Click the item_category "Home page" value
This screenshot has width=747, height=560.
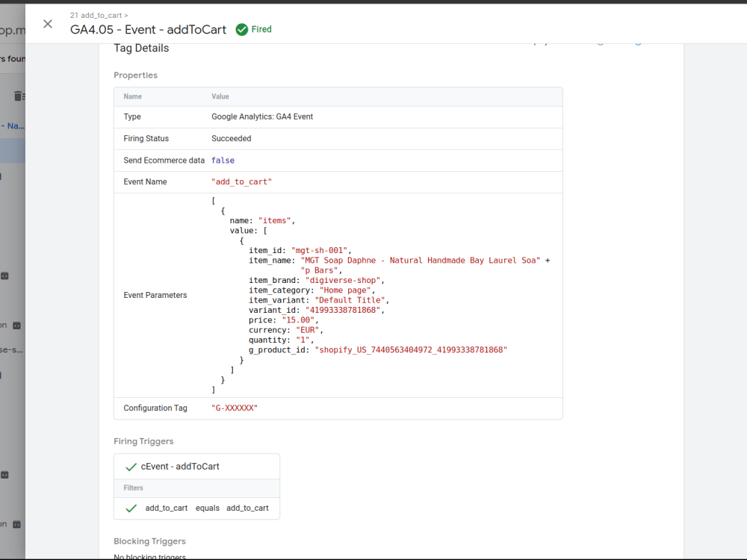[345, 290]
